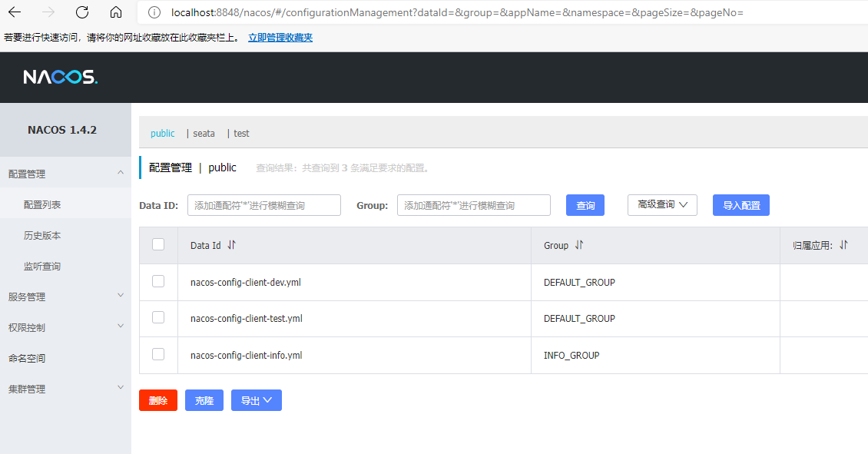
Task: Switch to the public namespace tab
Action: (162, 134)
